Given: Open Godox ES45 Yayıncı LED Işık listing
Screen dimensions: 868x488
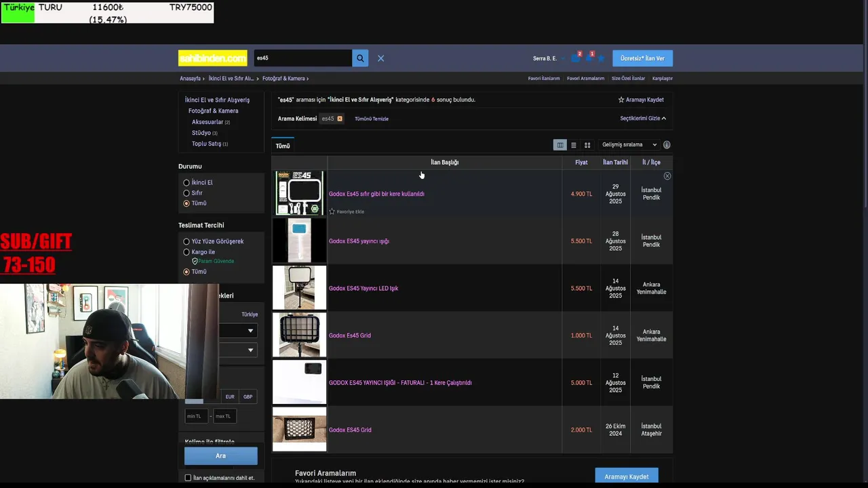Looking at the screenshot, I should pyautogui.click(x=363, y=289).
